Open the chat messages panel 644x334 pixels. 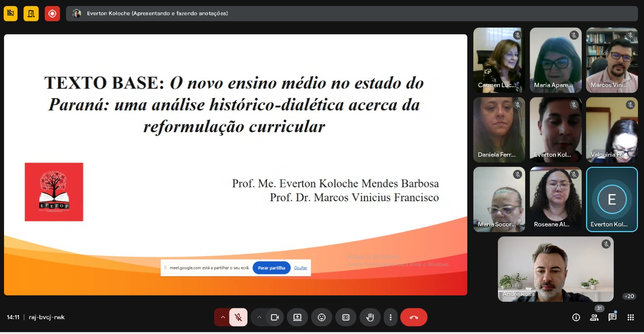[612, 317]
